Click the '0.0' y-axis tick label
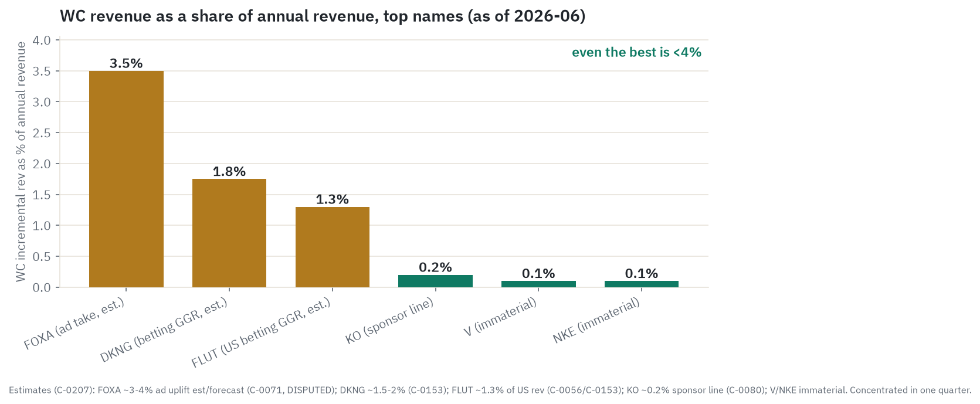 [42, 287]
